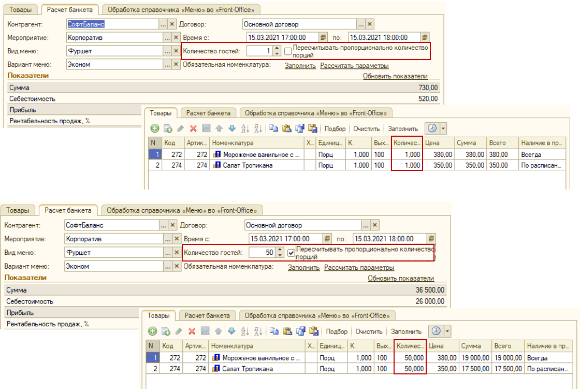Click Обновить показатели link in the 50-guest form
Viewport: 580px width, 392px height.
pos(401,278)
